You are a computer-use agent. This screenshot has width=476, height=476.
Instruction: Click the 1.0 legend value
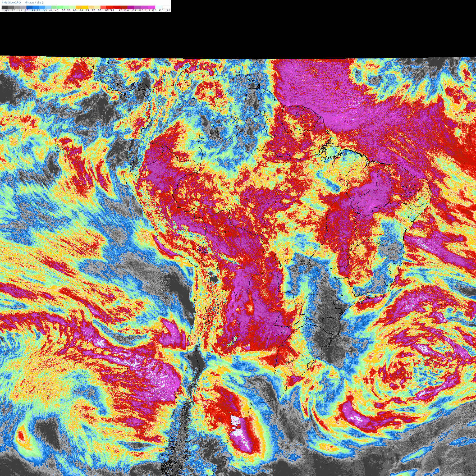[x=13, y=10]
